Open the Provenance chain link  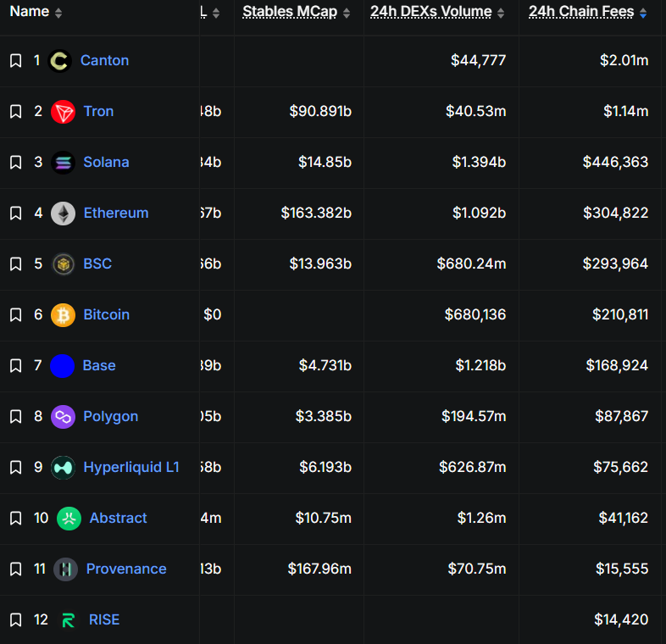(126, 569)
